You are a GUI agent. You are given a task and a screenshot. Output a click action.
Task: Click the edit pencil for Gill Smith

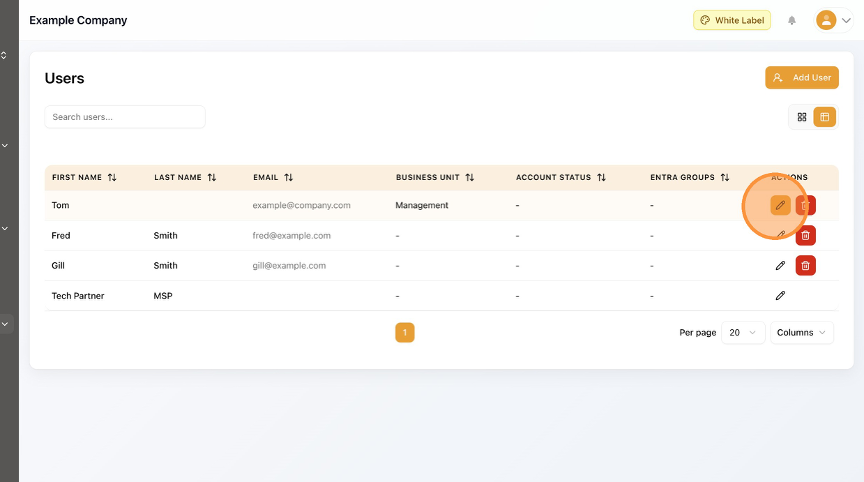point(780,265)
